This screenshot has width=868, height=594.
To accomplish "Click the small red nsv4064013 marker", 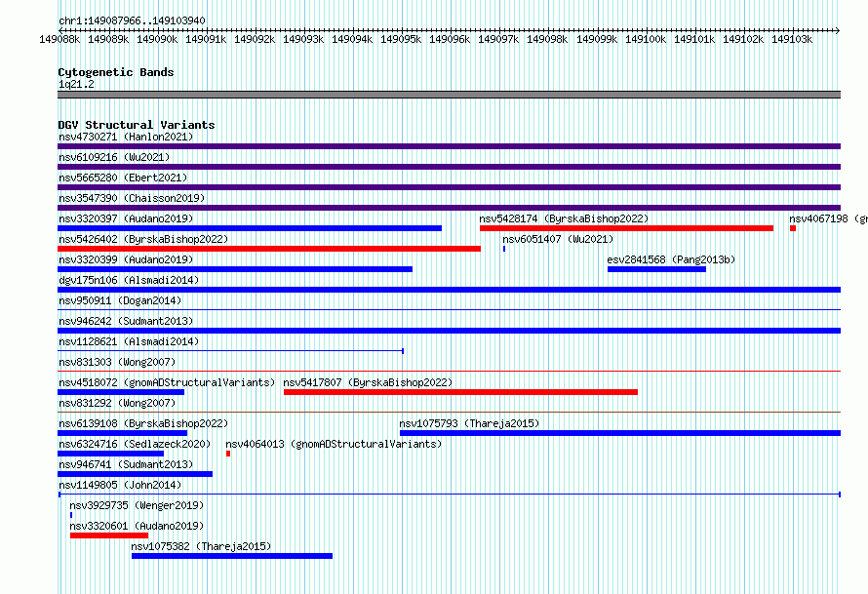I will coord(228,454).
